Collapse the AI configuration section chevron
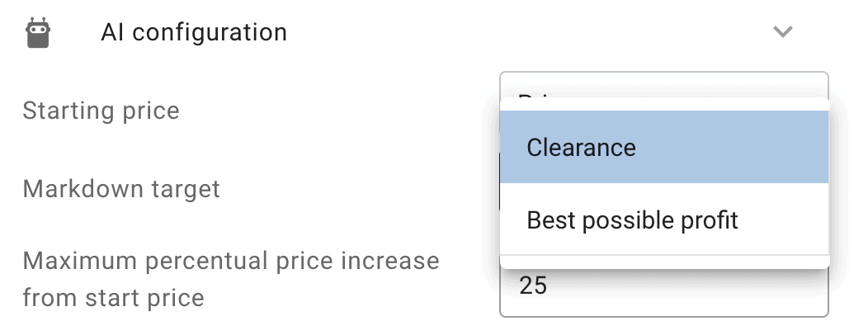 [x=783, y=32]
